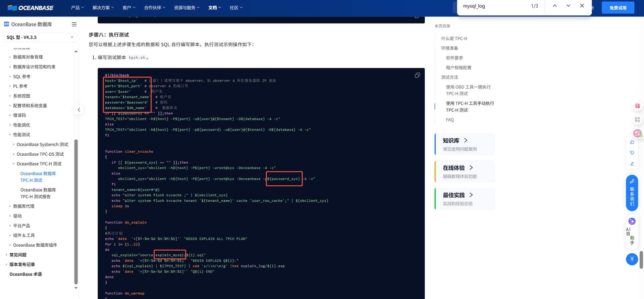This screenshot has width=644, height=299.
Task: Open the OceanBase 术语 page
Action: tap(25, 275)
